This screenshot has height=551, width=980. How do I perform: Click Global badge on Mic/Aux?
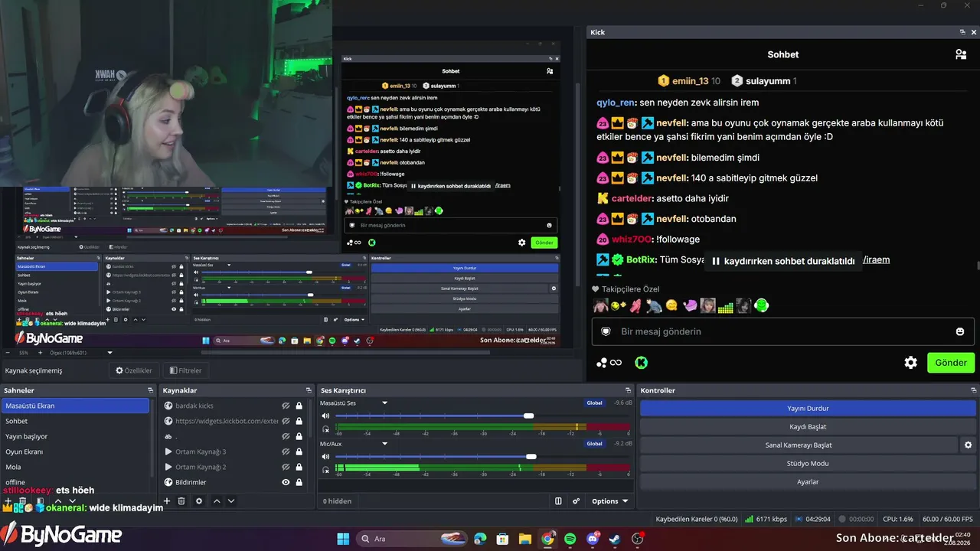coord(595,443)
